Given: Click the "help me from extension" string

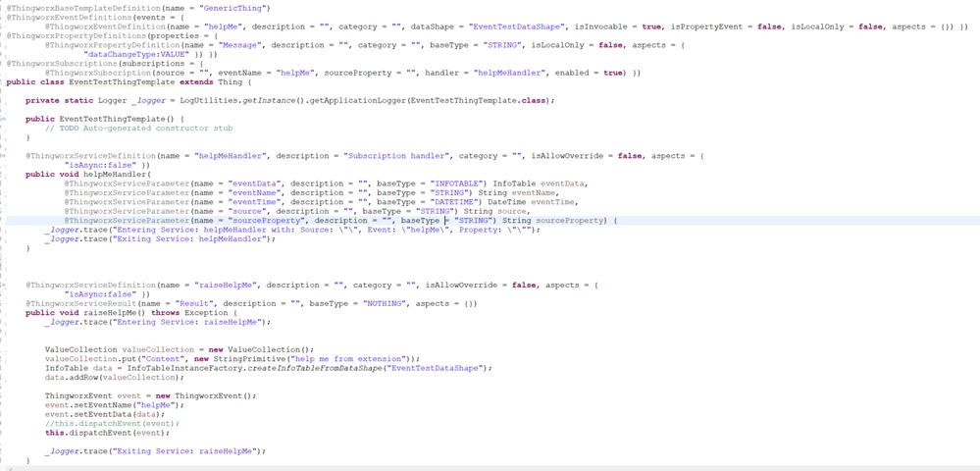Looking at the screenshot, I should click(349, 359).
